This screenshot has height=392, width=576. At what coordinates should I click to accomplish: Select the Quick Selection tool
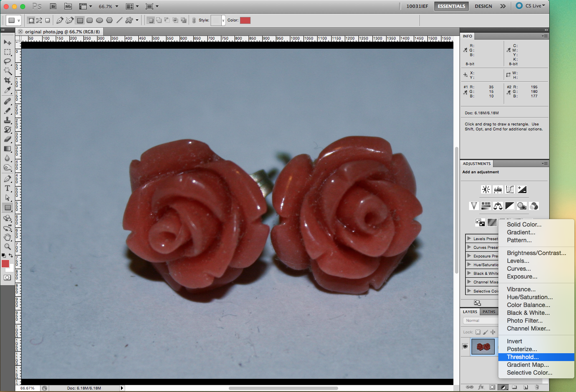(7, 71)
